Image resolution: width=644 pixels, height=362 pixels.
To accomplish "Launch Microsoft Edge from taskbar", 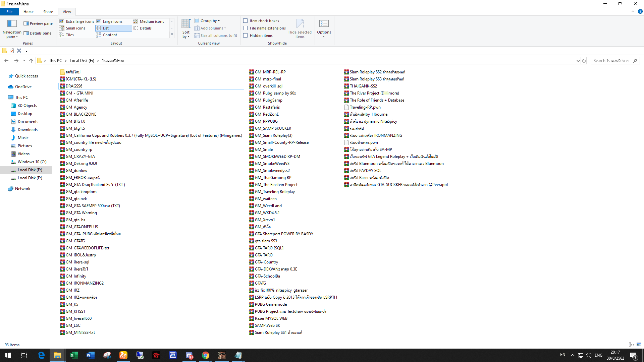I will point(41,355).
